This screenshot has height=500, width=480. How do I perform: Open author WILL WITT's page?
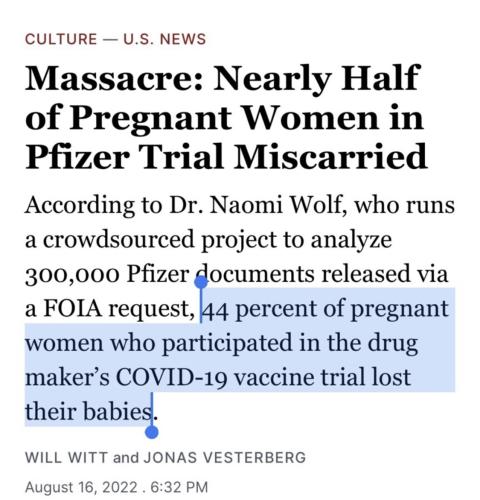click(66, 457)
